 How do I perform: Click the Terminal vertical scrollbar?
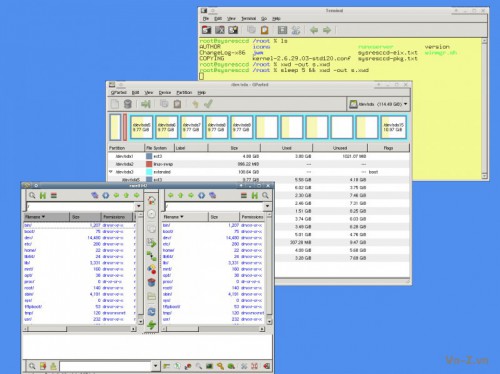484,109
